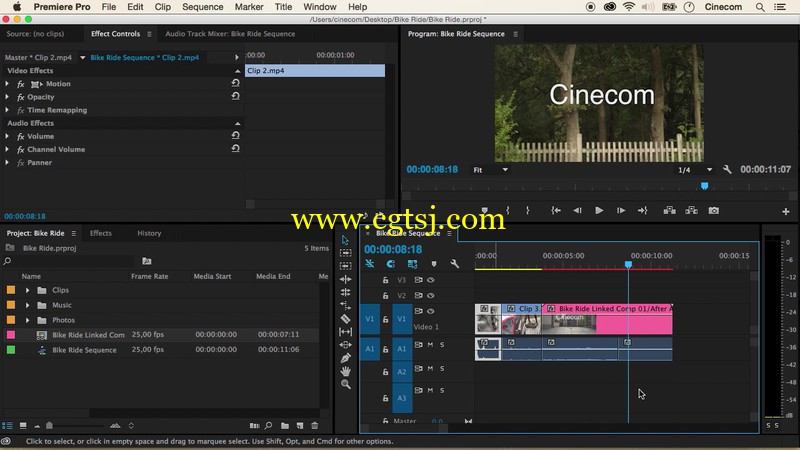Toggle V2 track output eye

tap(431, 295)
